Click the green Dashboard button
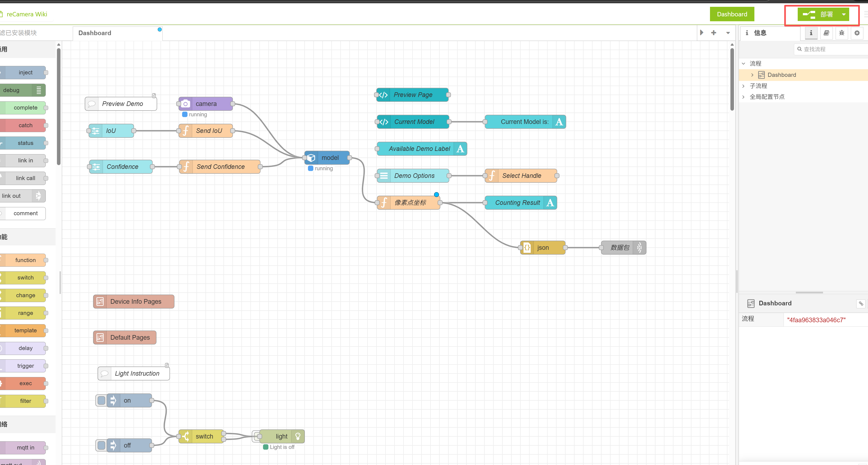This screenshot has height=465, width=868. pyautogui.click(x=732, y=14)
